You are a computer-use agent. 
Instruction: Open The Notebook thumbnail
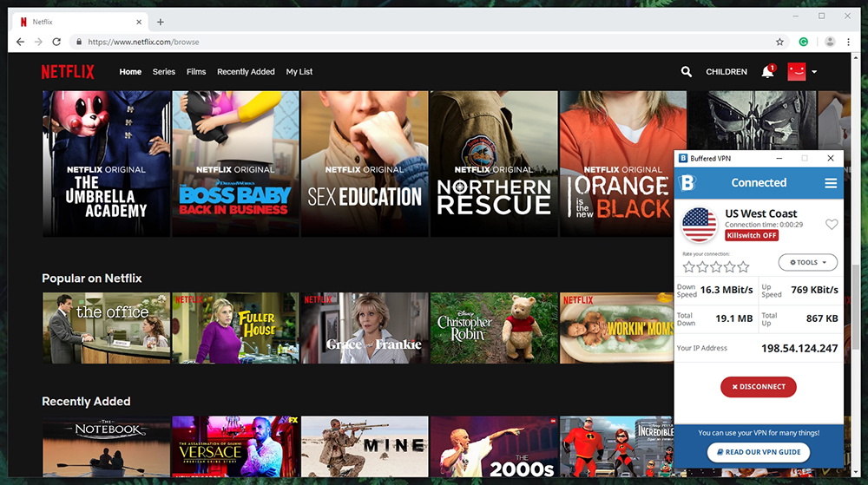[106, 446]
